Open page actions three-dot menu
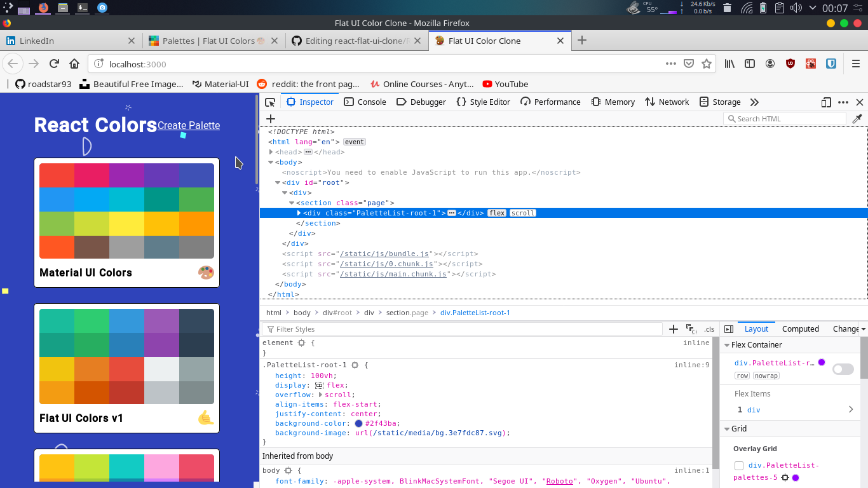 671,64
